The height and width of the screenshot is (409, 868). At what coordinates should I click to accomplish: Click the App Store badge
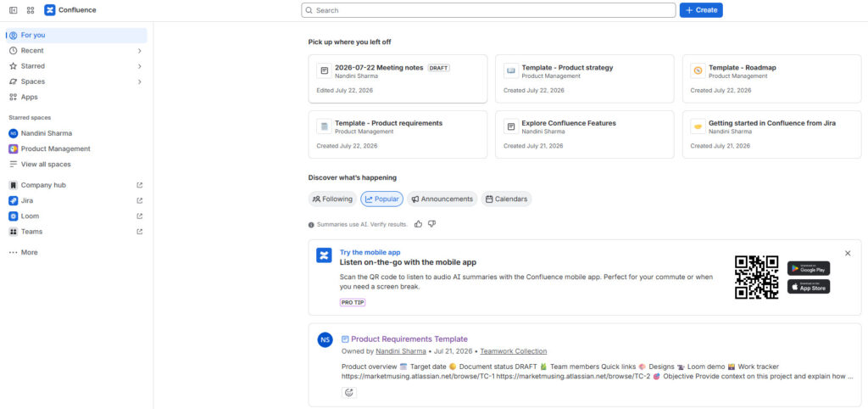point(808,287)
